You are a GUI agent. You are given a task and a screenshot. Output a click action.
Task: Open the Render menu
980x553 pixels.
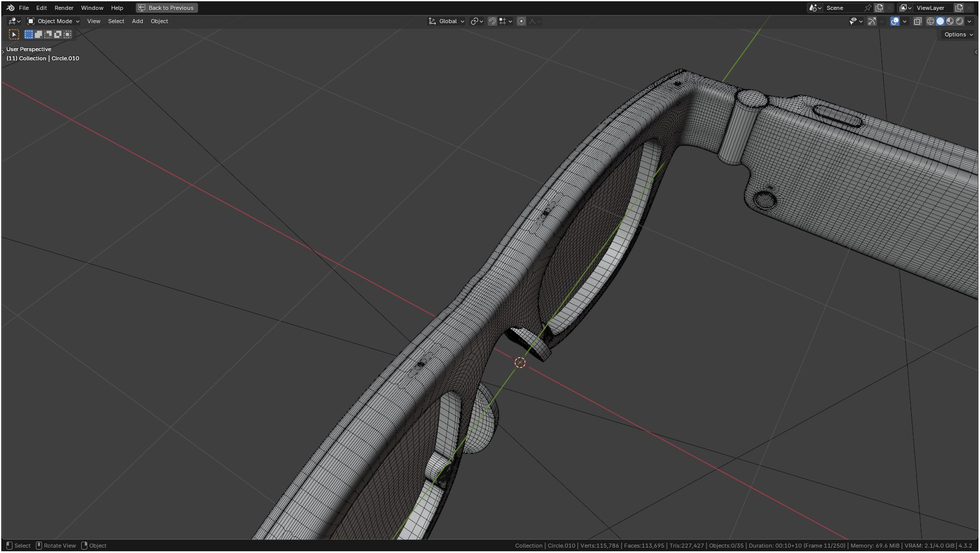[x=64, y=8]
